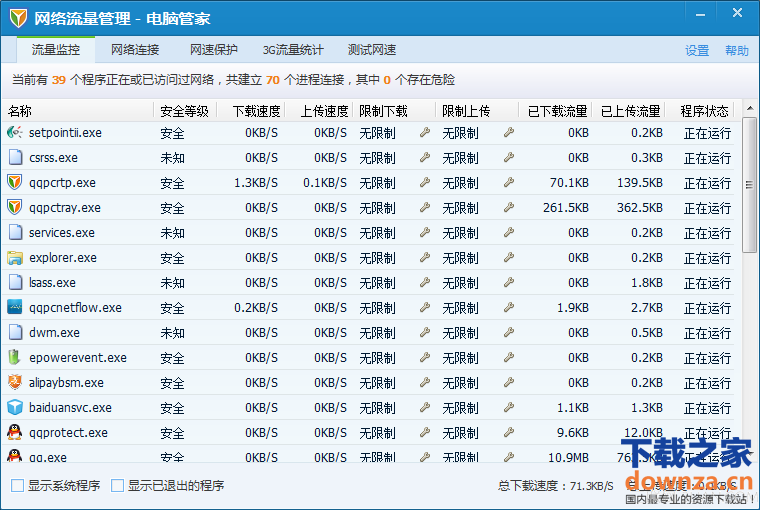
Task: Click the baiduansvc.exe cube icon
Action: (15, 407)
